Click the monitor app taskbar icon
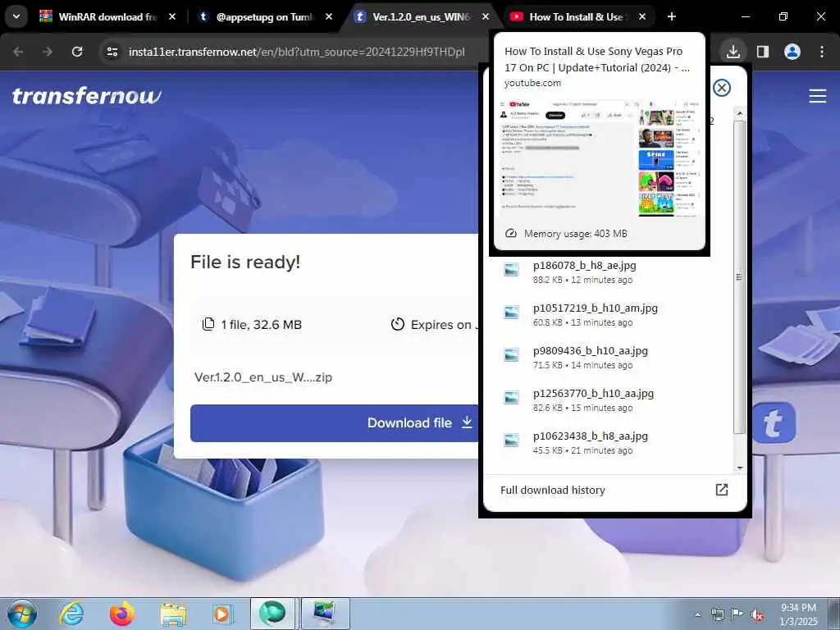 point(324,614)
